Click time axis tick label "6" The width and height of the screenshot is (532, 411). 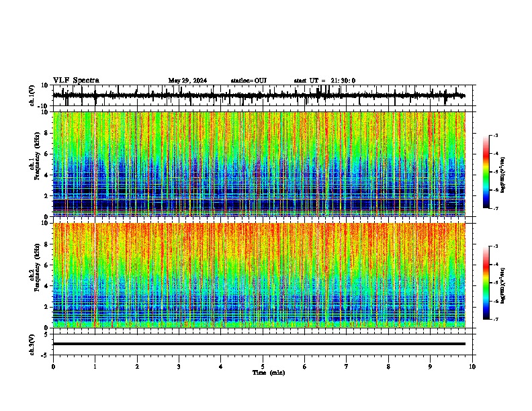click(305, 367)
